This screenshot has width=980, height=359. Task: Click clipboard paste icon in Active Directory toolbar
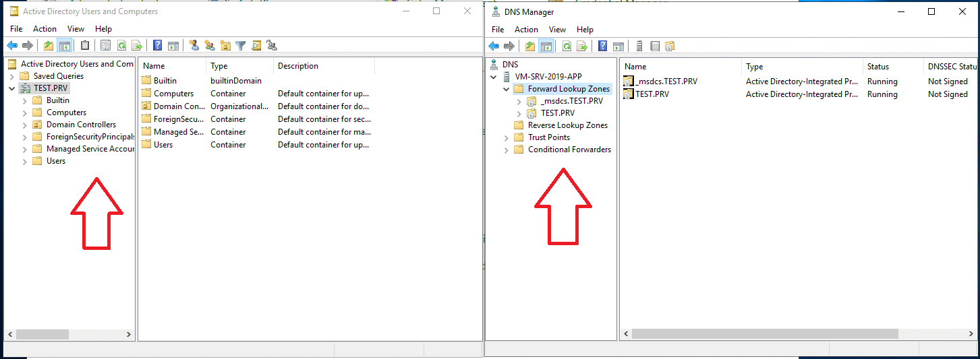85,46
